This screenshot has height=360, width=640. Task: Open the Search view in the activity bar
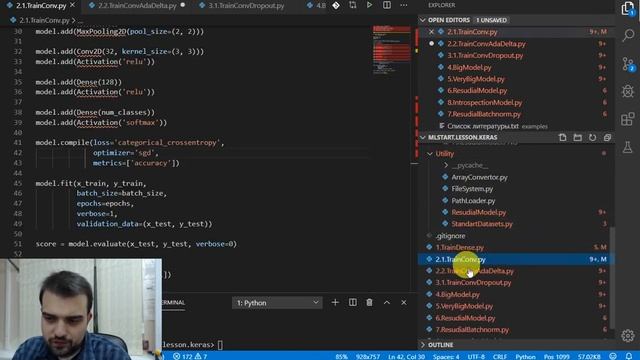click(x=628, y=35)
